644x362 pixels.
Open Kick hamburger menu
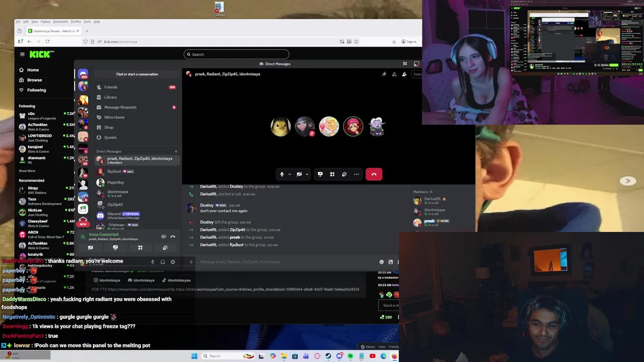(x=22, y=54)
